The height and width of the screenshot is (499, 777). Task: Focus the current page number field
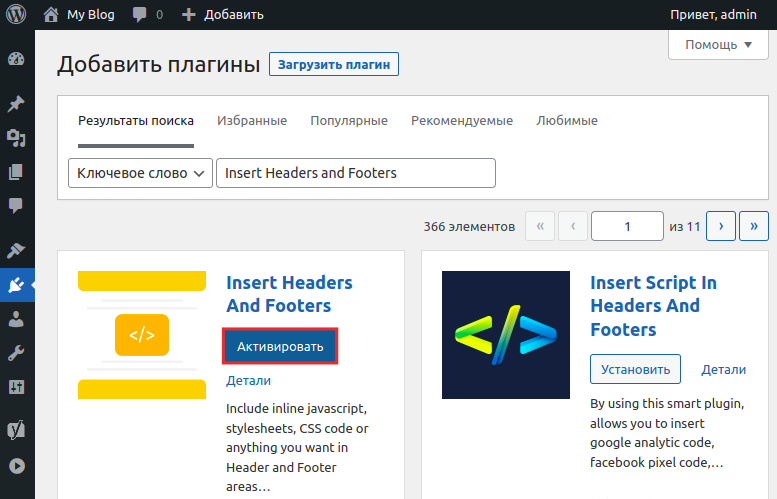[627, 226]
